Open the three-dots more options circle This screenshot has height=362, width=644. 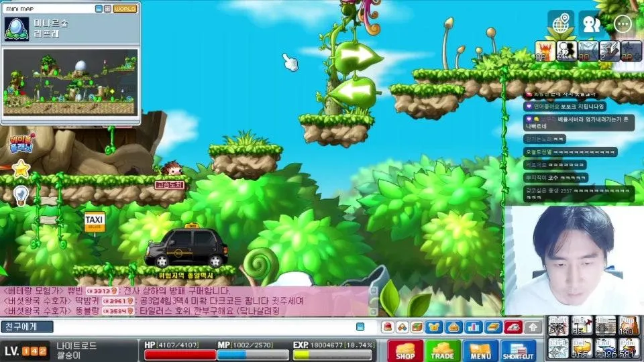pyautogui.click(x=623, y=24)
